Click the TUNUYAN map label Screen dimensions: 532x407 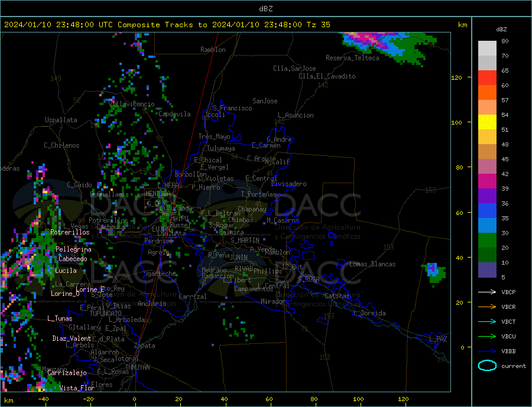(137, 367)
